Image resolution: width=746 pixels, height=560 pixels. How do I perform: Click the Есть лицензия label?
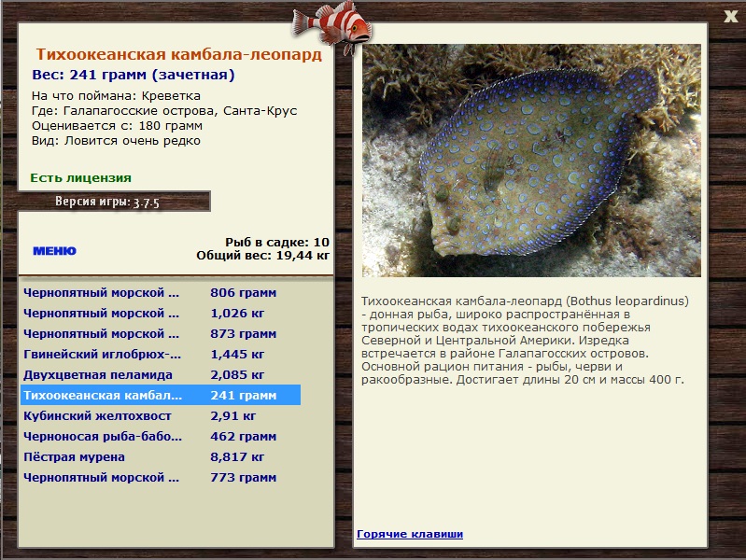(x=81, y=177)
